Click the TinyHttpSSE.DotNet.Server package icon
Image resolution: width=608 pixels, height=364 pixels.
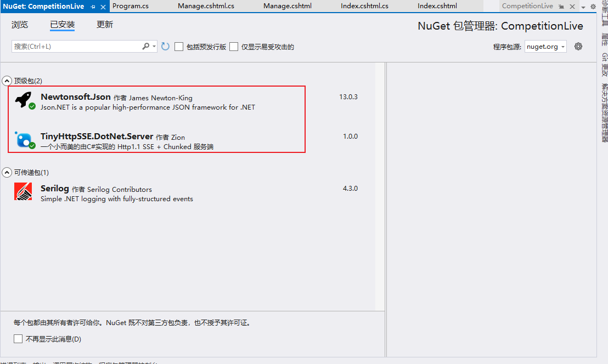[22, 140]
